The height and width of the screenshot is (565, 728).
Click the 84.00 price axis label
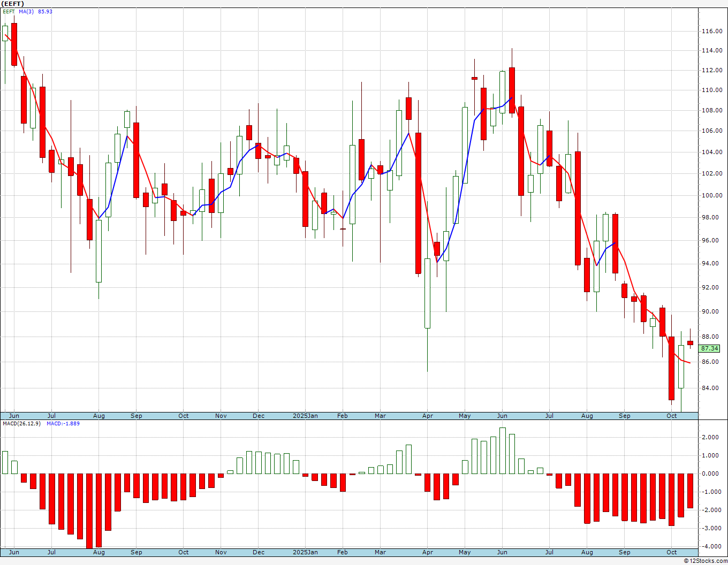[710, 388]
